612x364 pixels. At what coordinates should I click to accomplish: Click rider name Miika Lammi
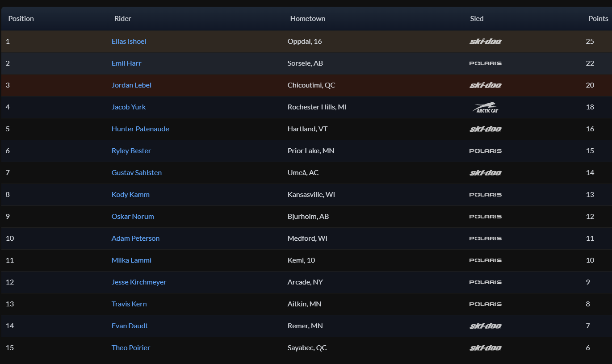pos(131,260)
